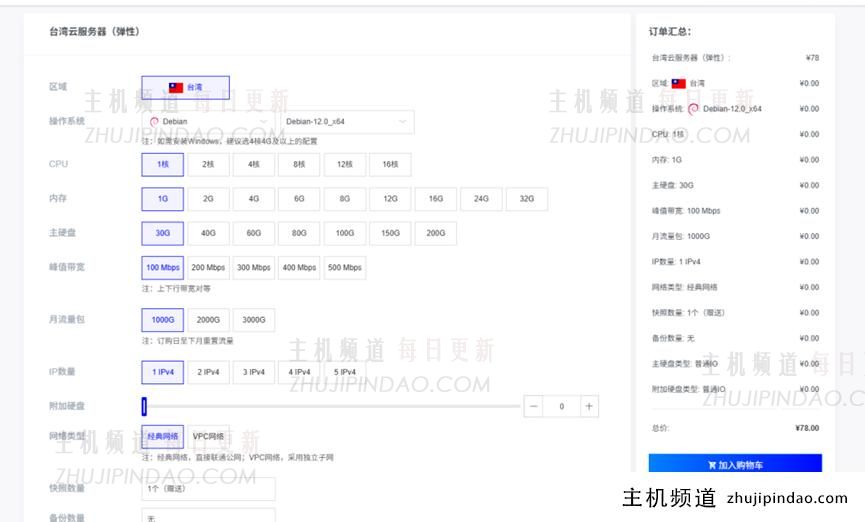
Task: Click the Debian logo in order summary
Action: point(693,109)
